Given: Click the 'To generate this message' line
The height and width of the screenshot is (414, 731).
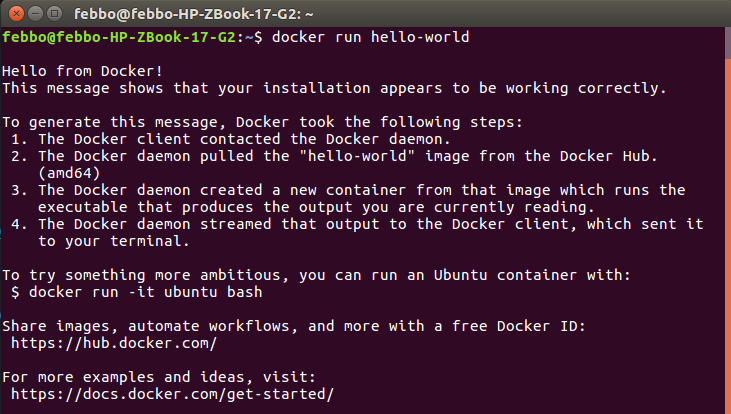Looking at the screenshot, I should tap(262, 122).
